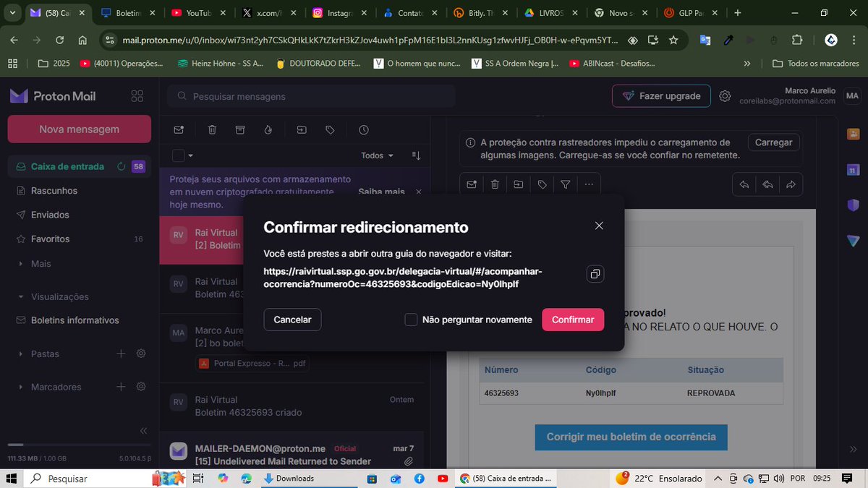Click reply arrow in message pane
The height and width of the screenshot is (488, 868).
pyautogui.click(x=744, y=185)
